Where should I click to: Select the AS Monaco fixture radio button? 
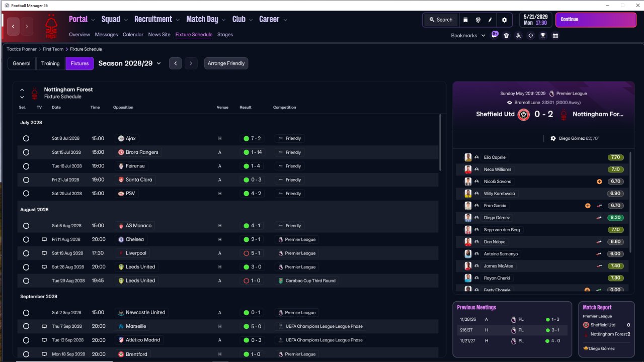pyautogui.click(x=26, y=226)
